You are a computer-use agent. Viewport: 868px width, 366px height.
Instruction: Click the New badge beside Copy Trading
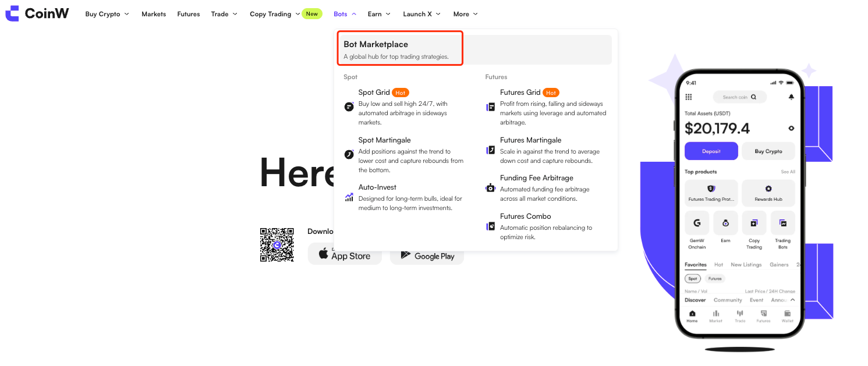[x=312, y=14]
